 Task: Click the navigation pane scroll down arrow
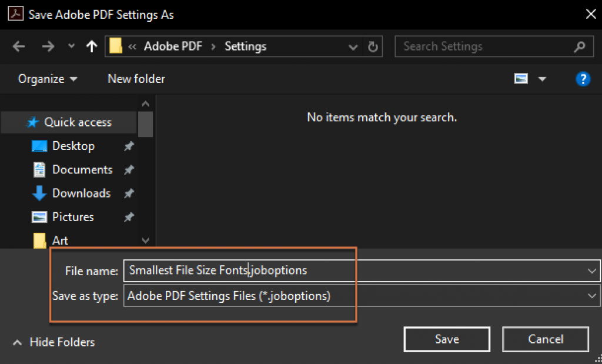[146, 241]
